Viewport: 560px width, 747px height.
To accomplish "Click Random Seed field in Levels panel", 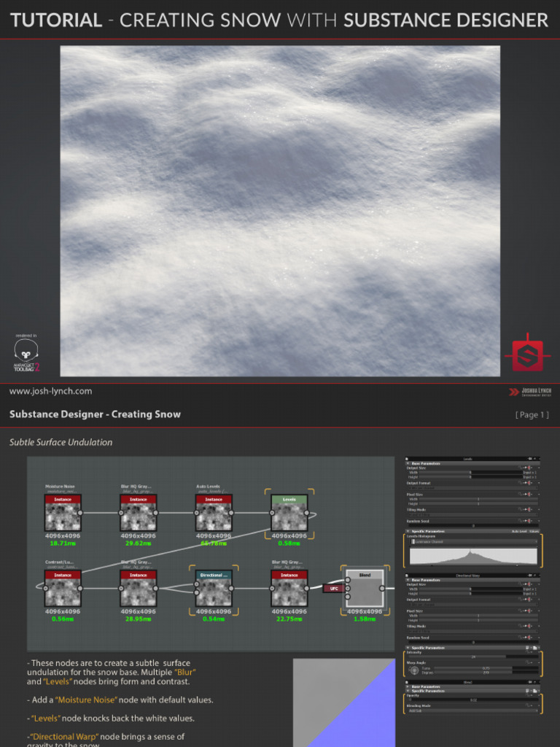I will (x=473, y=525).
